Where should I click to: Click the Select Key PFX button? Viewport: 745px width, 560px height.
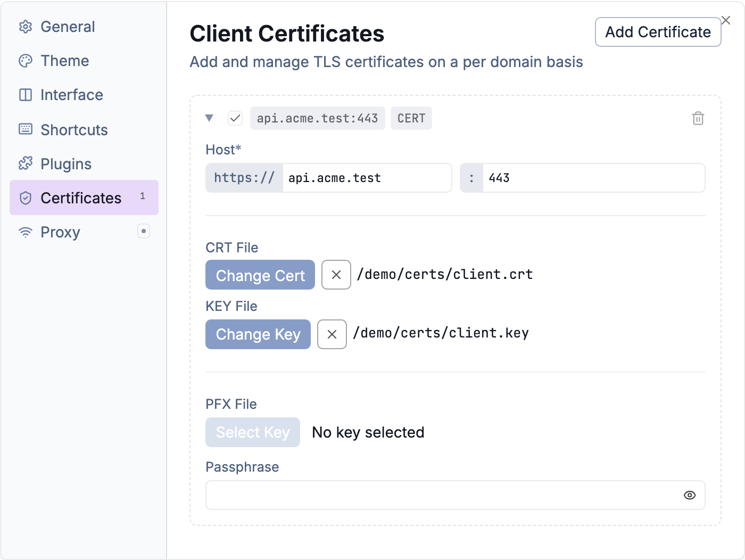click(253, 432)
